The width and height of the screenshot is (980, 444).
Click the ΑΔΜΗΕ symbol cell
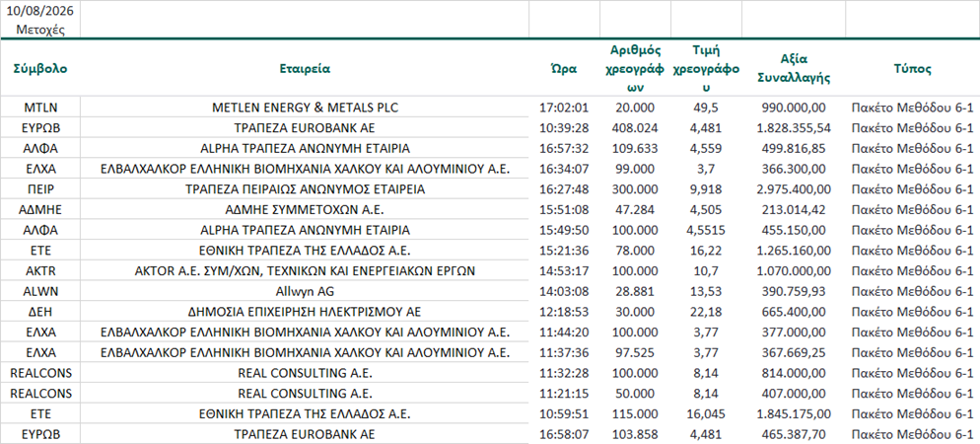click(40, 209)
